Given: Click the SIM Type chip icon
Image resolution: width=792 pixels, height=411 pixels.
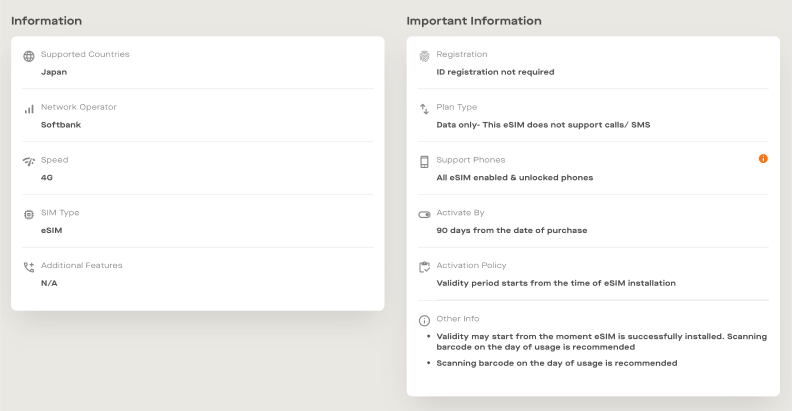Looking at the screenshot, I should (x=29, y=214).
